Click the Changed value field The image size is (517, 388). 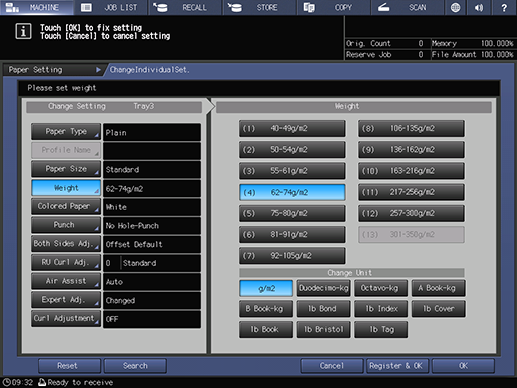click(x=152, y=300)
